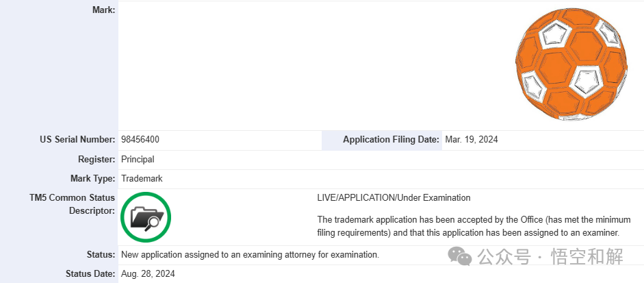Click the orange soccer ball mark image

coord(571,63)
